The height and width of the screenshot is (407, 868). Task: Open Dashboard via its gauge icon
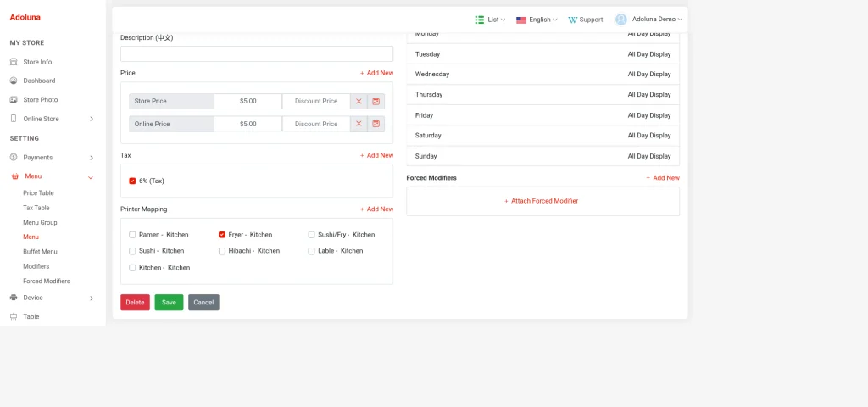(x=14, y=81)
